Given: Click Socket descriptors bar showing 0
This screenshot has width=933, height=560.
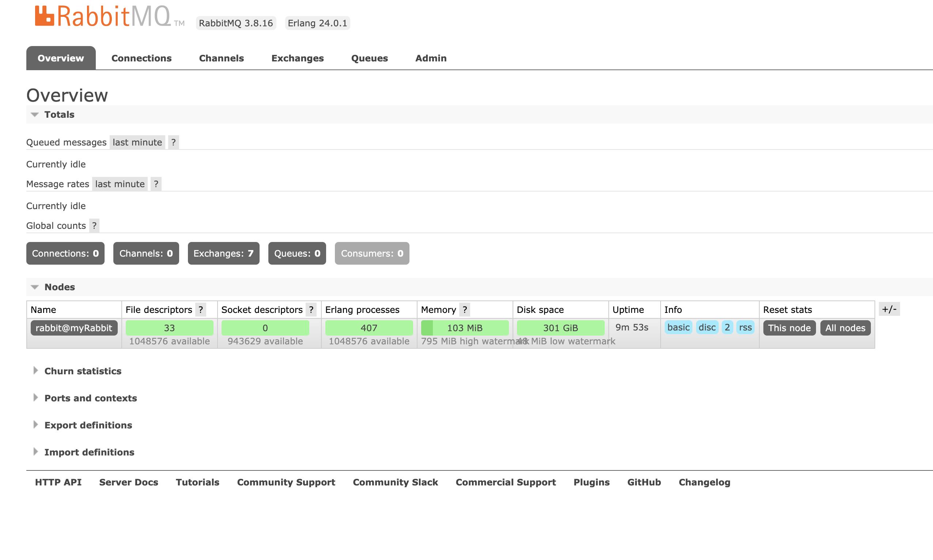Looking at the screenshot, I should coord(265,328).
